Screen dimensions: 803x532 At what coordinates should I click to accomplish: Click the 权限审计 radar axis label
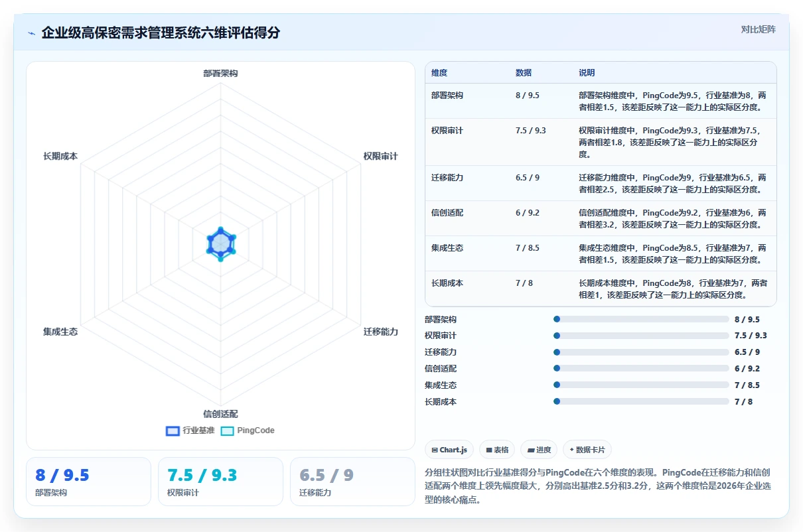380,157
